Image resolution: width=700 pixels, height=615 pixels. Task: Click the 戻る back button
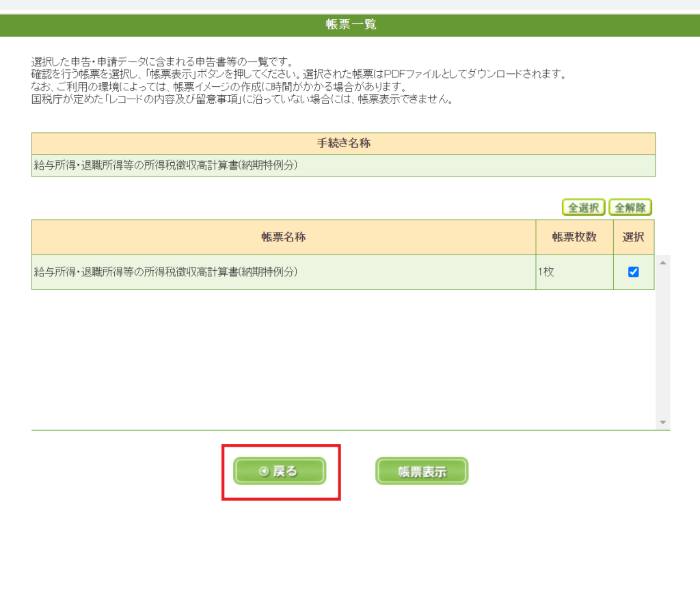point(280,471)
